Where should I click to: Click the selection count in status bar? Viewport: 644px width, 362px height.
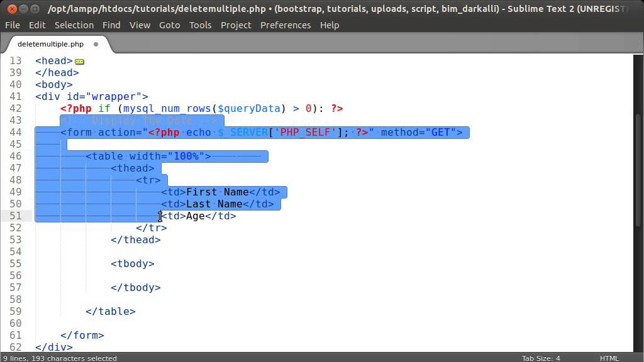[x=60, y=358]
